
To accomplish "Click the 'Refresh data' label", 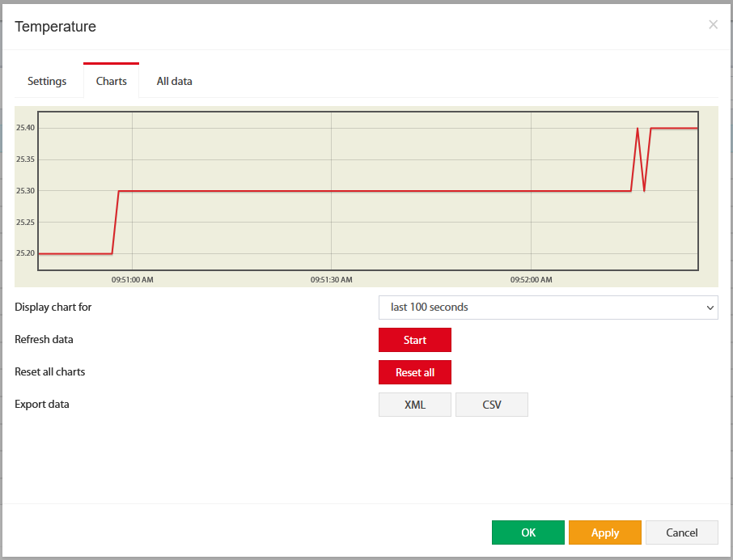I will click(x=44, y=339).
